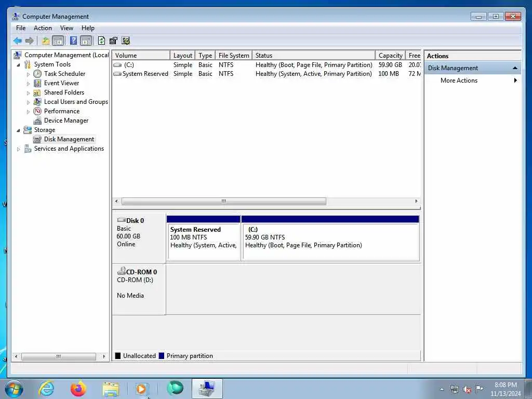Sort by the Status column header
The height and width of the screenshot is (399, 532).
(314, 55)
